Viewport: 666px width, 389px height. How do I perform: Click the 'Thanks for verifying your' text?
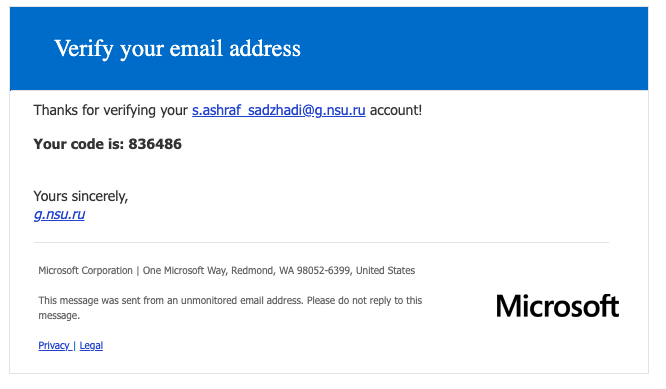[110, 110]
